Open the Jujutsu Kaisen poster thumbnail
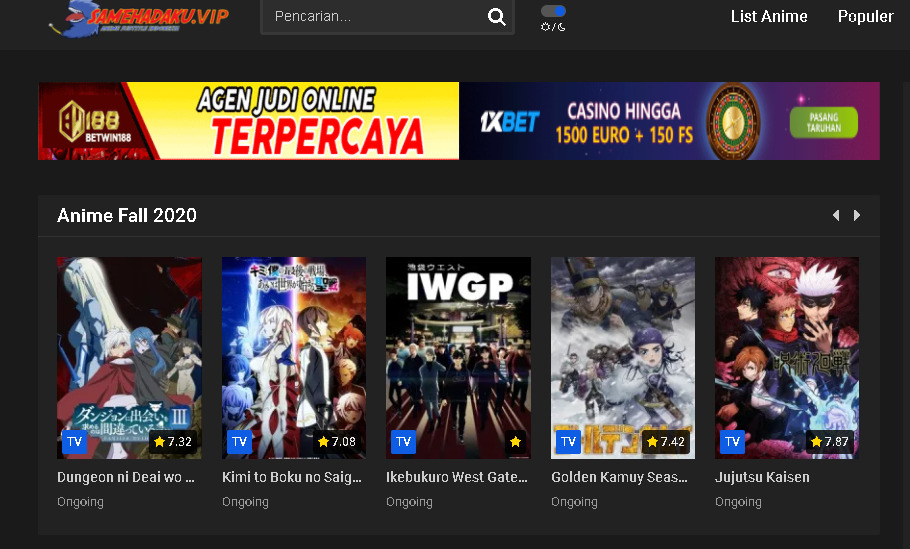910x549 pixels. (787, 358)
